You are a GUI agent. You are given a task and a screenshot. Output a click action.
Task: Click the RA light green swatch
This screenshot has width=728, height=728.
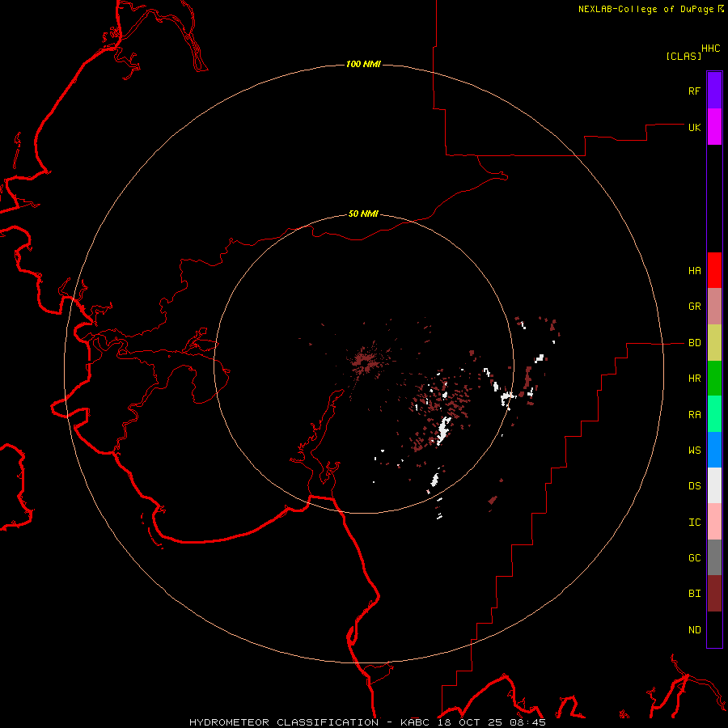pos(714,414)
